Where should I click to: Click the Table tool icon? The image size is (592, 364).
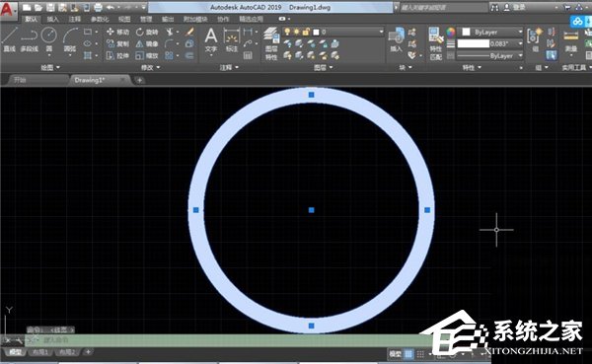[x=248, y=55]
